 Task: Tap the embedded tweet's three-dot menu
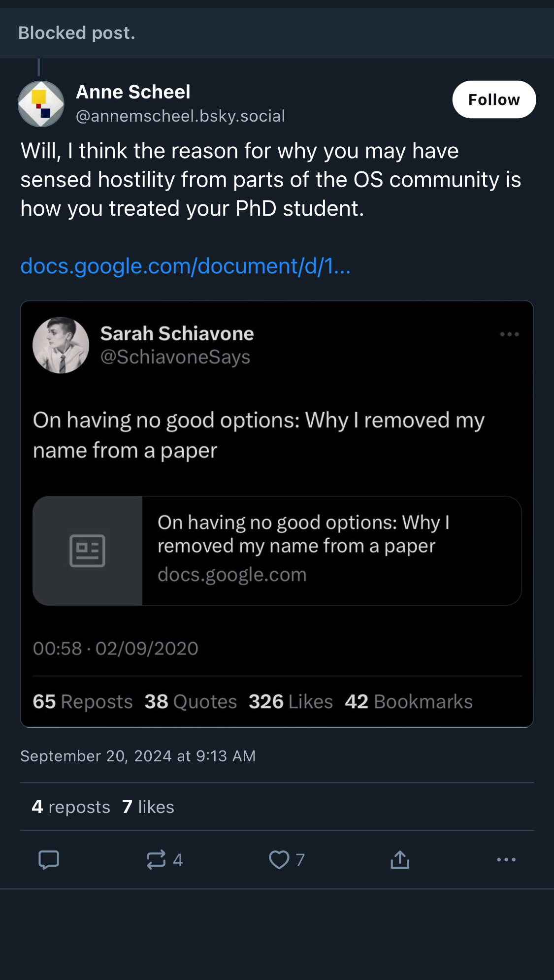[509, 334]
